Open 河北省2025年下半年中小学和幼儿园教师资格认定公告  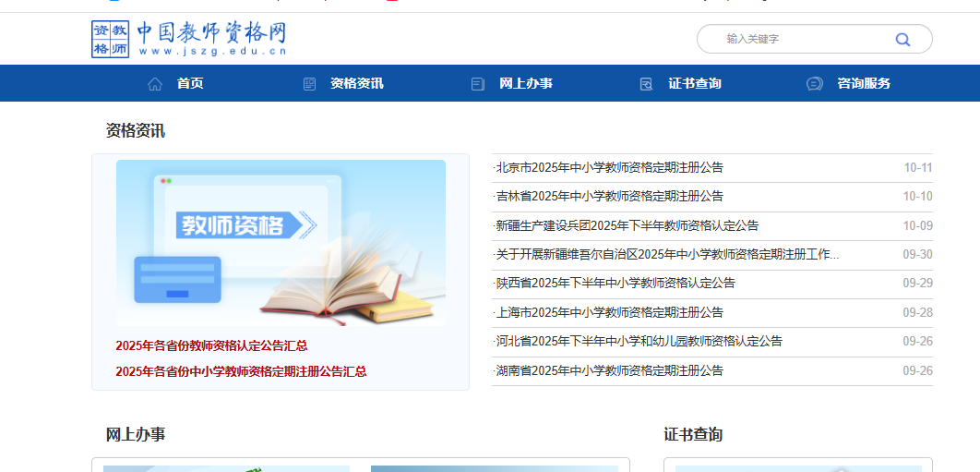coord(639,341)
